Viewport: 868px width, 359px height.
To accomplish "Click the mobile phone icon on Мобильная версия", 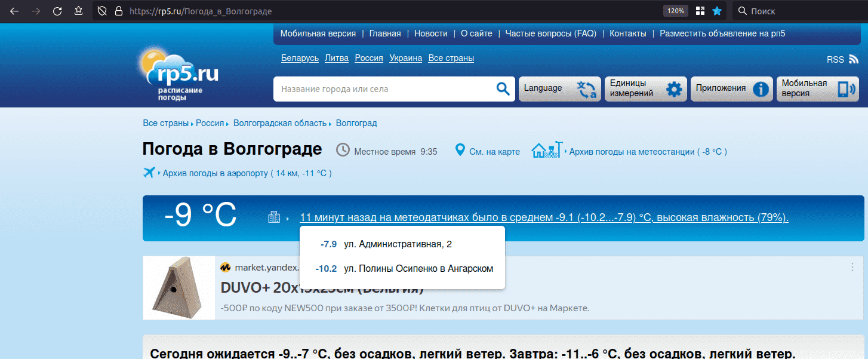I will point(847,90).
